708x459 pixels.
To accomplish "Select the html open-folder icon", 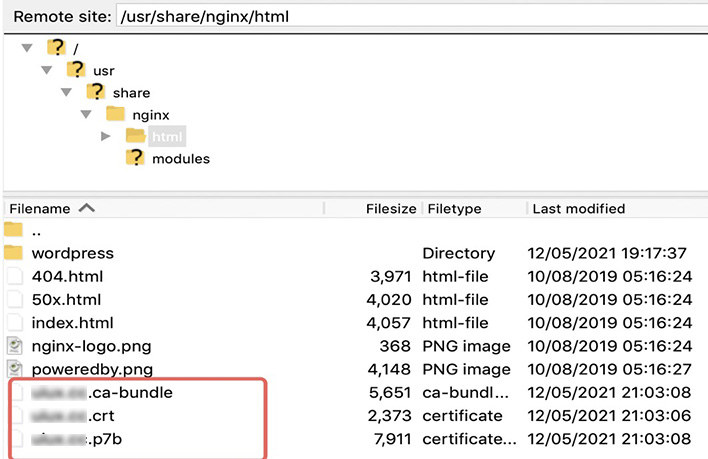I will pyautogui.click(x=135, y=135).
